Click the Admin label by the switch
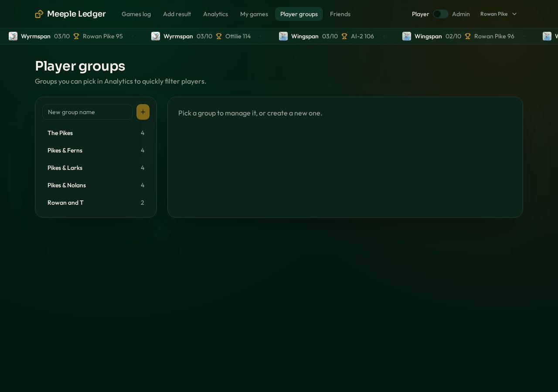The width and height of the screenshot is (558, 392). (461, 14)
